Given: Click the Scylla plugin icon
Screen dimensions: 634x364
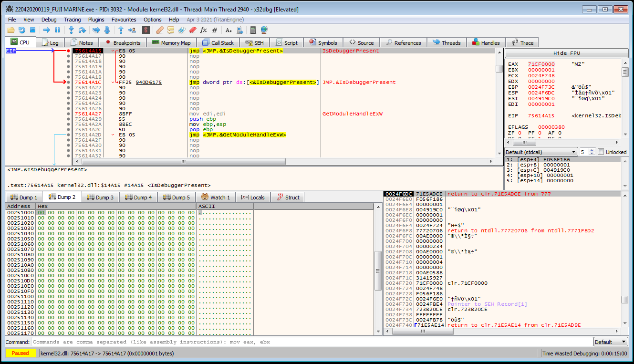Looking at the screenshot, I should pyautogui.click(x=146, y=30).
